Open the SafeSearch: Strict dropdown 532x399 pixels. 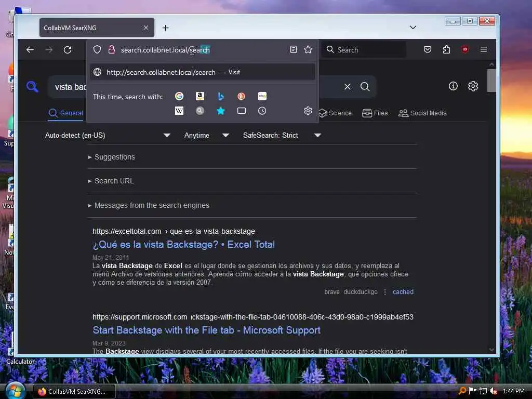[282, 136]
